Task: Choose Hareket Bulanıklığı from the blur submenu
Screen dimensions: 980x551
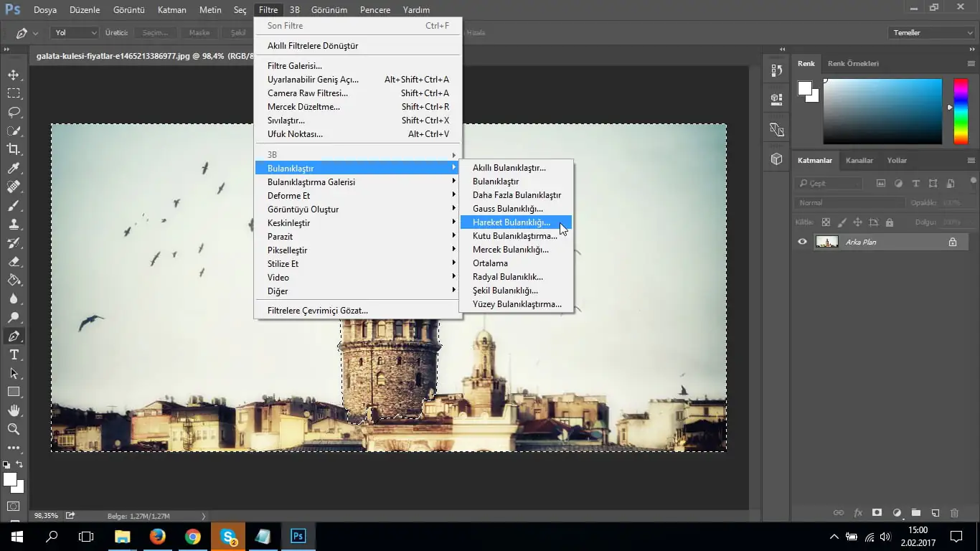Action: pos(512,222)
